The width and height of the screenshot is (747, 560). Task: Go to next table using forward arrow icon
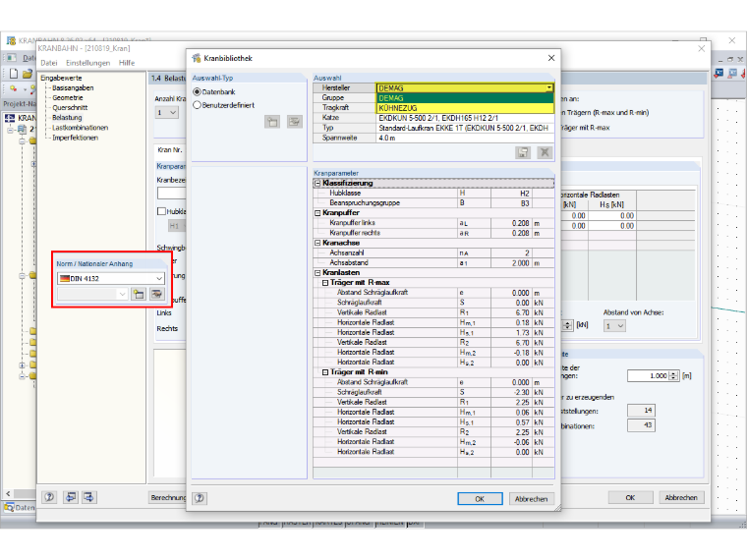pyautogui.click(x=89, y=497)
